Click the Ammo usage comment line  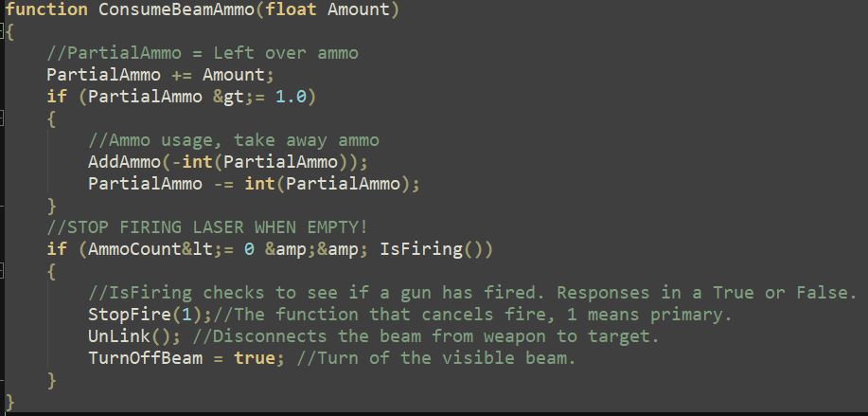234,140
